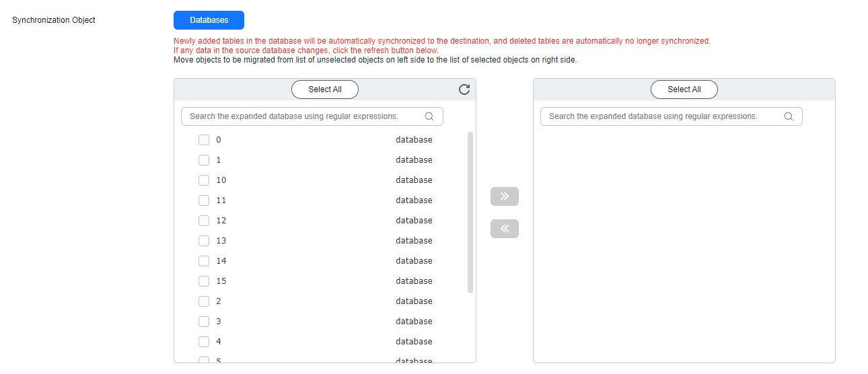Click Select All in the right panel

coord(684,89)
